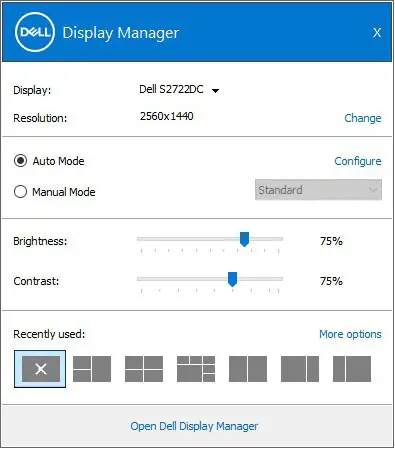
Task: Select the no-layout X icon in Recently used
Action: point(40,369)
